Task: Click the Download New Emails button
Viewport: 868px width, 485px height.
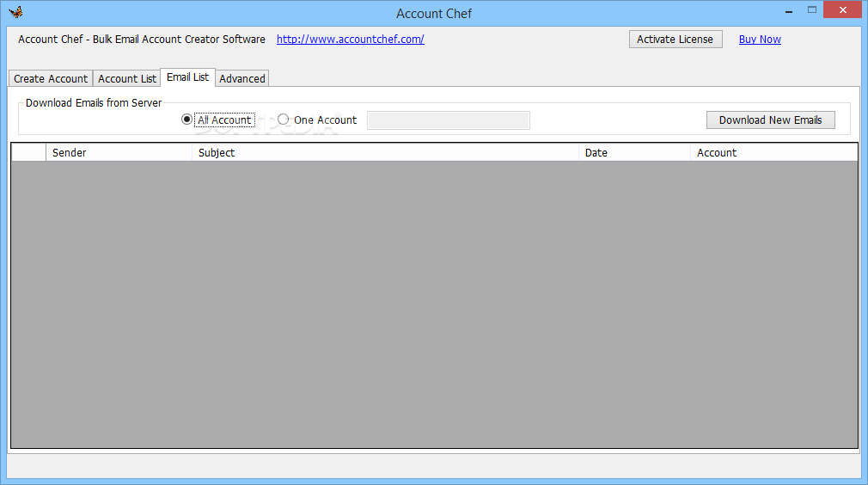Action: pyautogui.click(x=770, y=120)
